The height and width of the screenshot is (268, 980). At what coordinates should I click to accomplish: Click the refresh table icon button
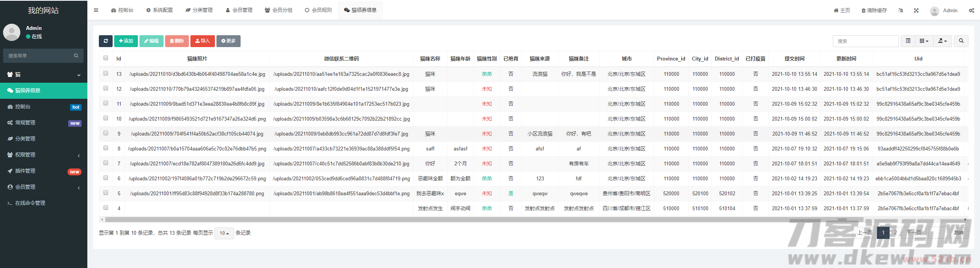coord(105,41)
